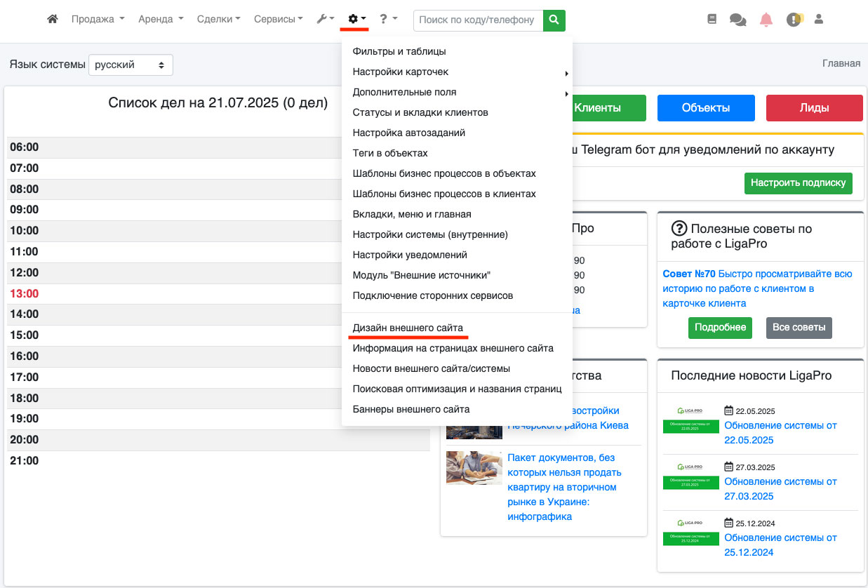Open the question mark help menu
Screen dimensions: 868x588
[x=388, y=20]
